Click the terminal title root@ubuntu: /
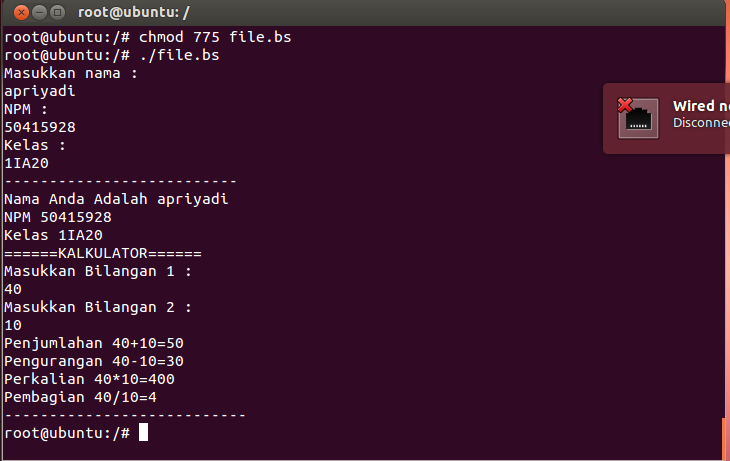The image size is (730, 461). (x=134, y=13)
